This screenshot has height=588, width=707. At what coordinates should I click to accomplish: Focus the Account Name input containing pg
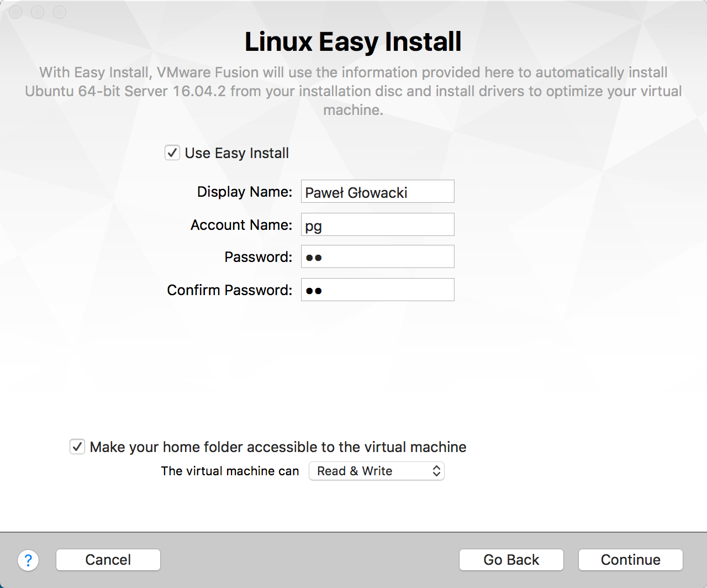[377, 225]
